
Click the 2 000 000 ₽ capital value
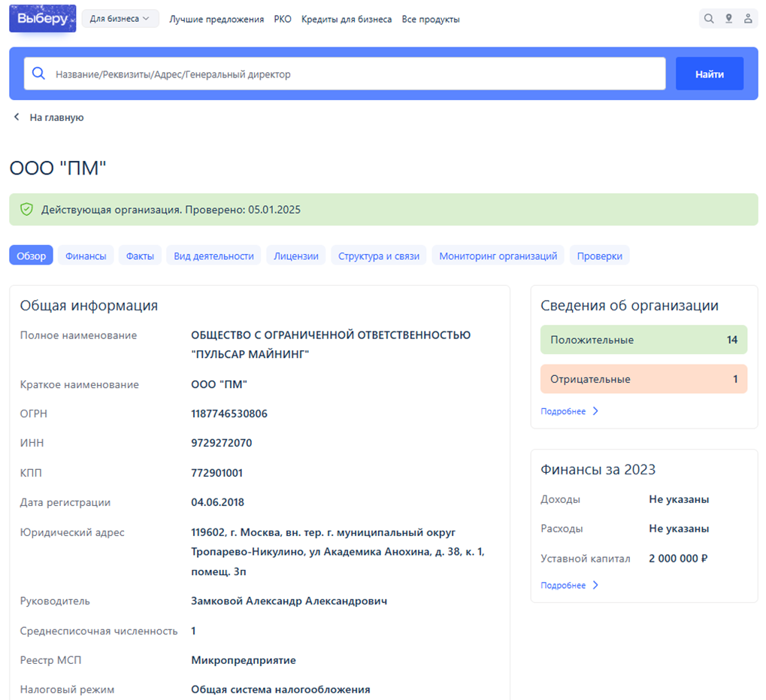[678, 559]
